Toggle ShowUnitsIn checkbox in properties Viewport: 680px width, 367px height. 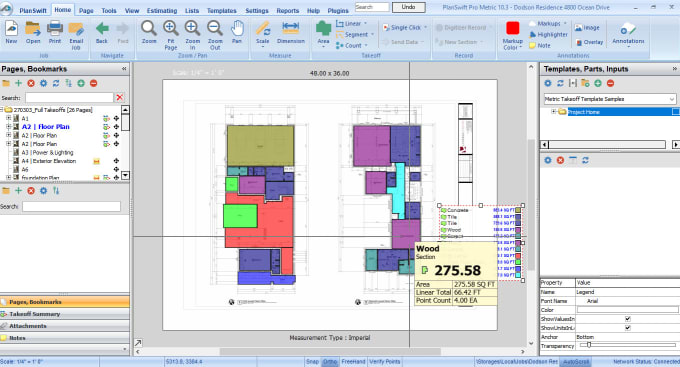pyautogui.click(x=628, y=328)
